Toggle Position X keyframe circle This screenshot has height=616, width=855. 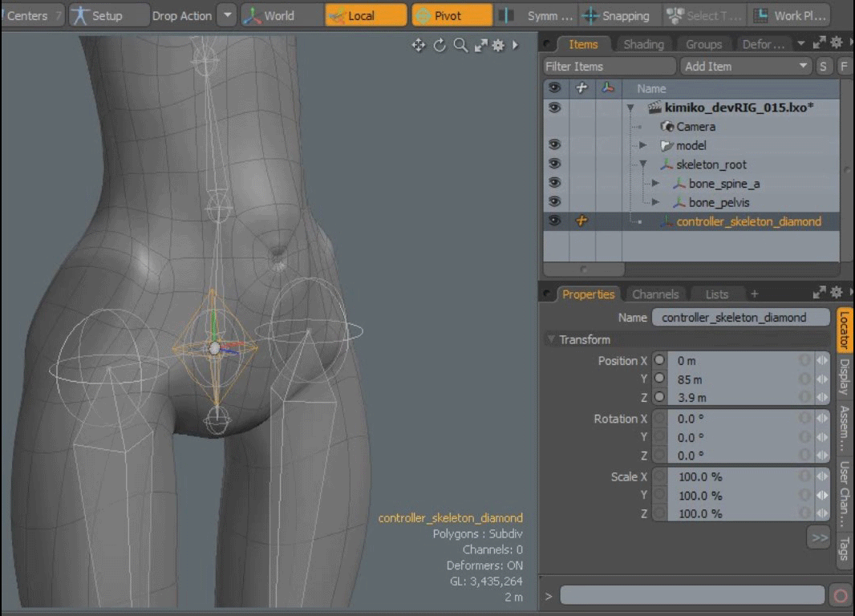660,360
